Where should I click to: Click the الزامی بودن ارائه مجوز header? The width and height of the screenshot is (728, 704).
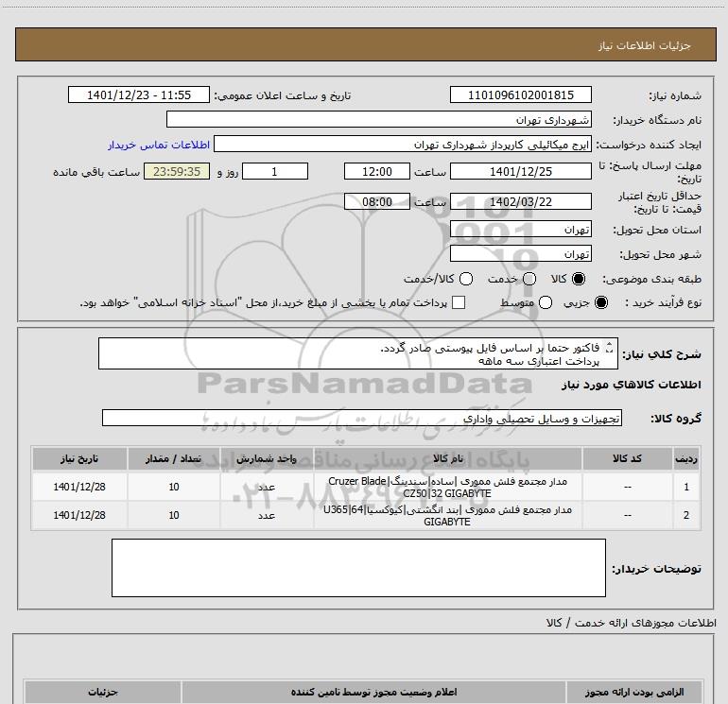(x=634, y=693)
